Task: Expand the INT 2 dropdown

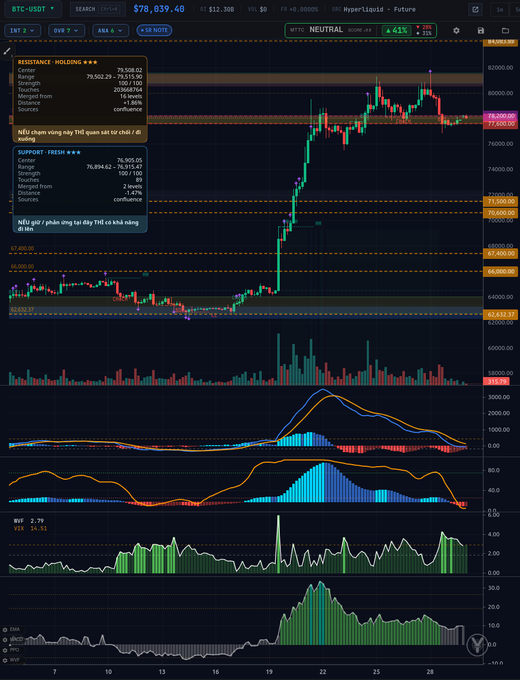Action: point(22,30)
